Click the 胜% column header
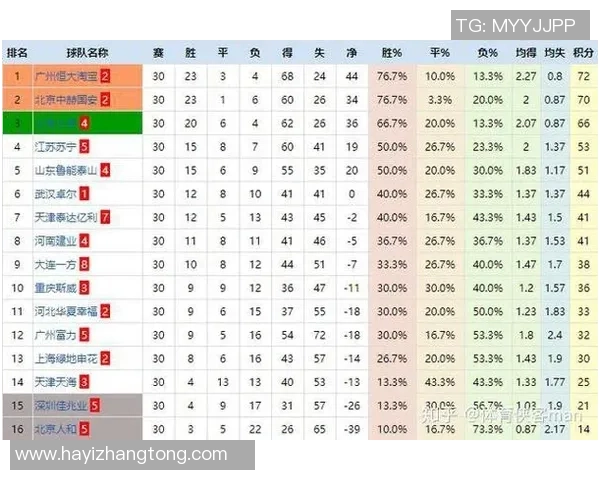 (391, 52)
